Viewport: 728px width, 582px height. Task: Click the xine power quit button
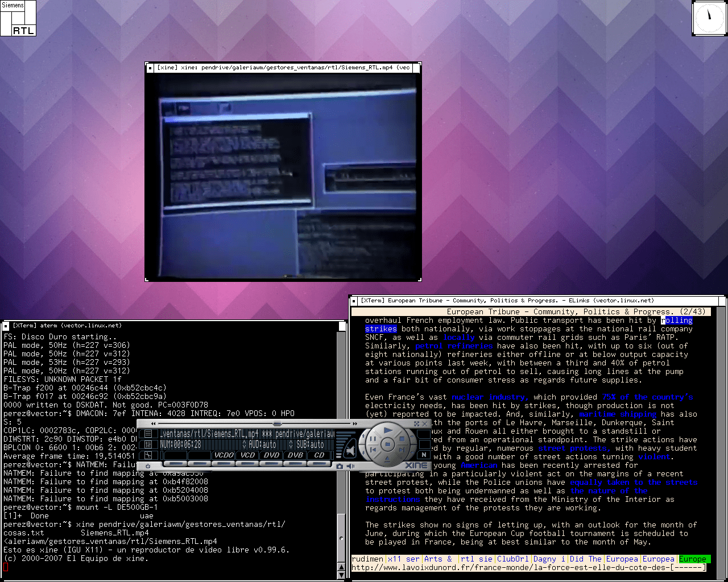click(x=148, y=466)
